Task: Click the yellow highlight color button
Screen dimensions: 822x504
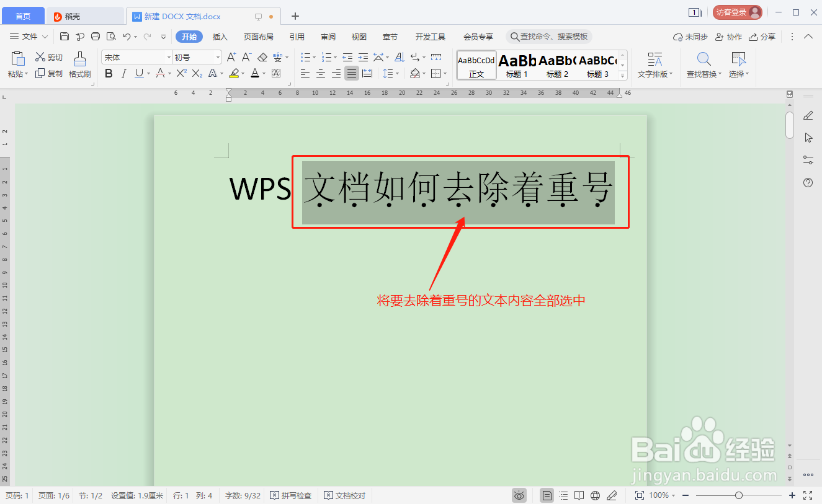Action: point(234,73)
